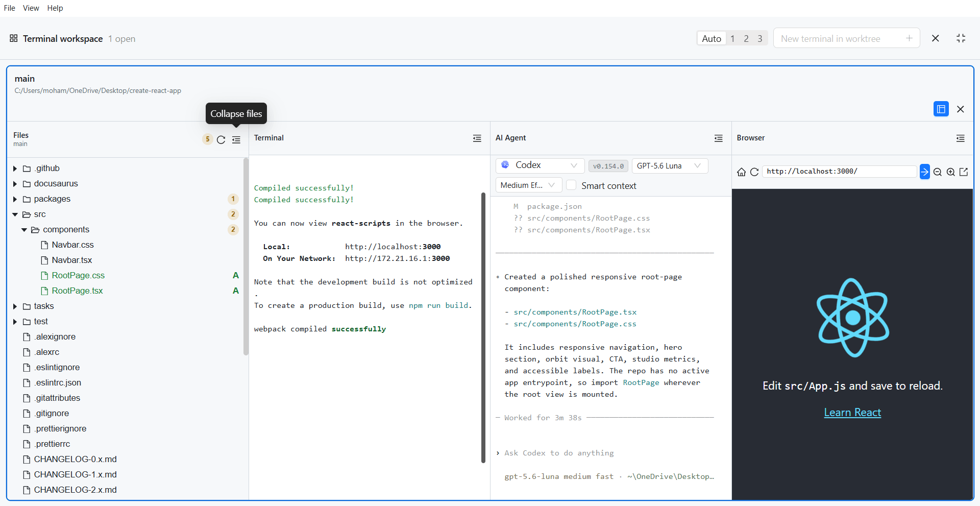Collapse the Terminal panel

477,138
